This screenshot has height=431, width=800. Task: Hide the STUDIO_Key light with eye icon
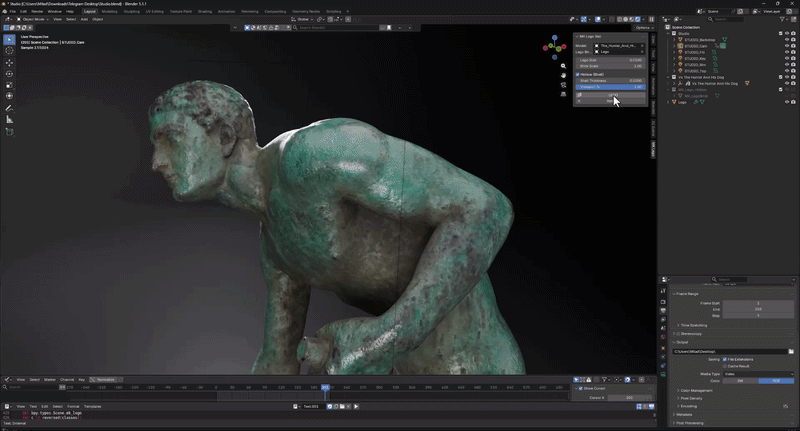click(787, 59)
